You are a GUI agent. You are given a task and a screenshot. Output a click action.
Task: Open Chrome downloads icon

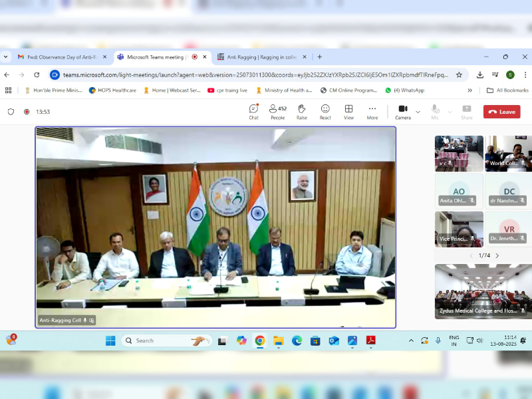pos(480,75)
